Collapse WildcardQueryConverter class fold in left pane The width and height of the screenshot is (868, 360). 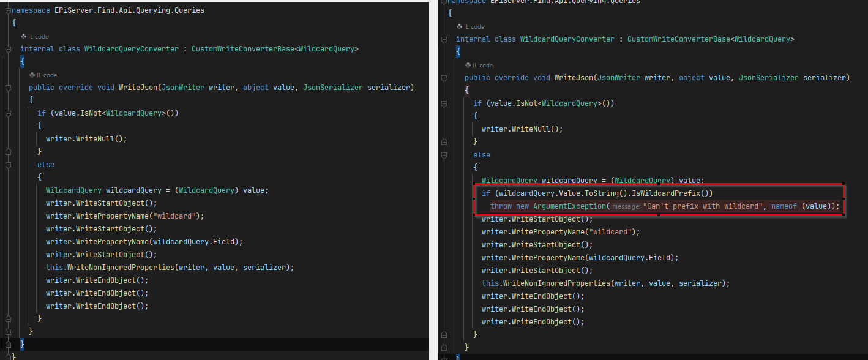coord(7,49)
